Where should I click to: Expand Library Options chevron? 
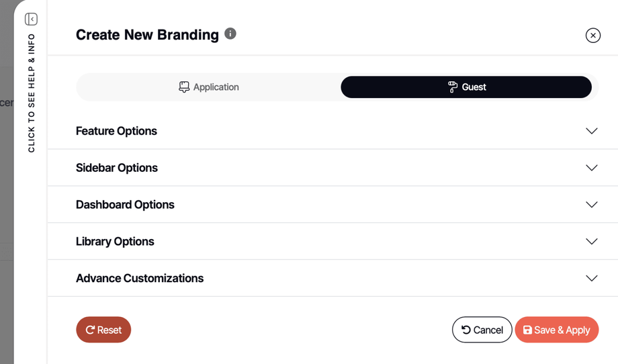click(x=591, y=242)
